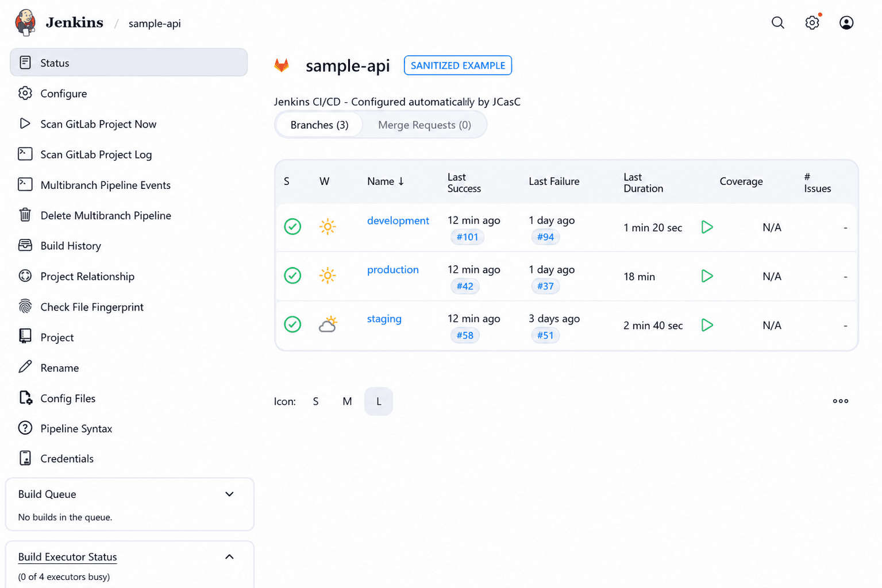Expand the Build Queue panel chevron
Image resolution: width=882 pixels, height=588 pixels.
229,494
